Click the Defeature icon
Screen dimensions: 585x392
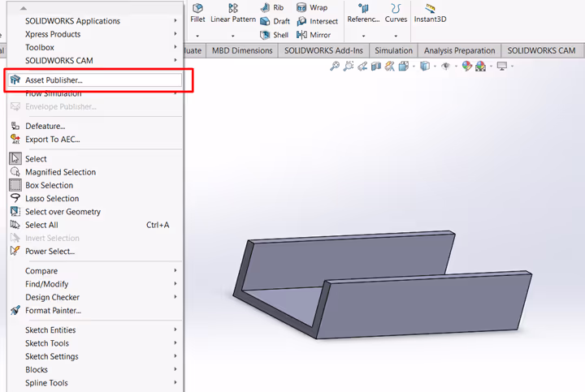[x=15, y=126]
